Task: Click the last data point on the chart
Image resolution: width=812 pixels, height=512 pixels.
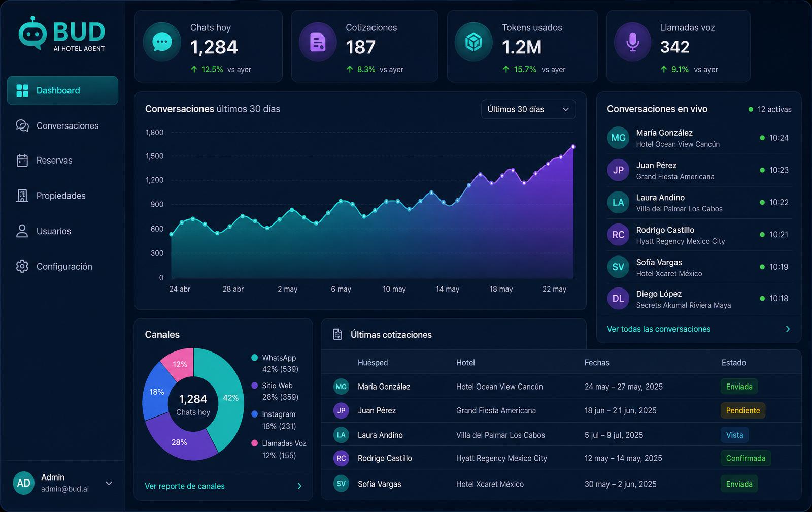Action: pyautogui.click(x=573, y=147)
